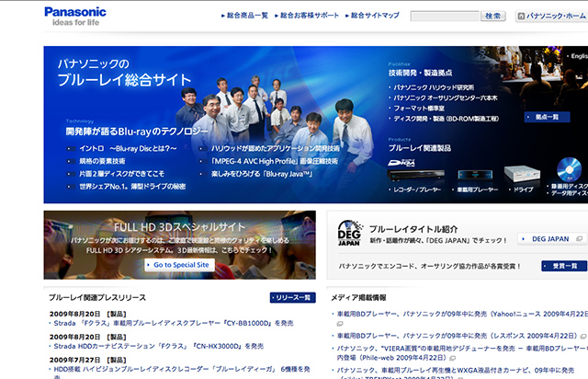Click the 拠点一覧 button
The width and height of the screenshot is (588, 379).
548,117
